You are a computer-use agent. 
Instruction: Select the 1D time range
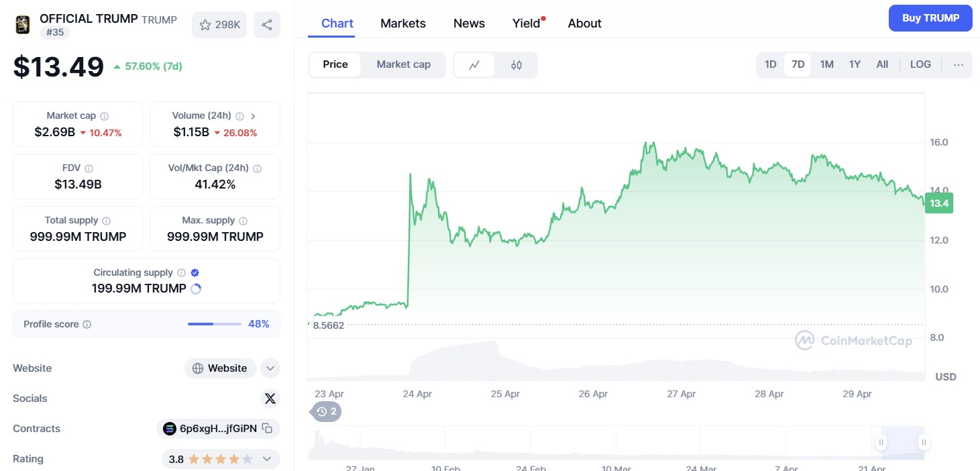(770, 64)
